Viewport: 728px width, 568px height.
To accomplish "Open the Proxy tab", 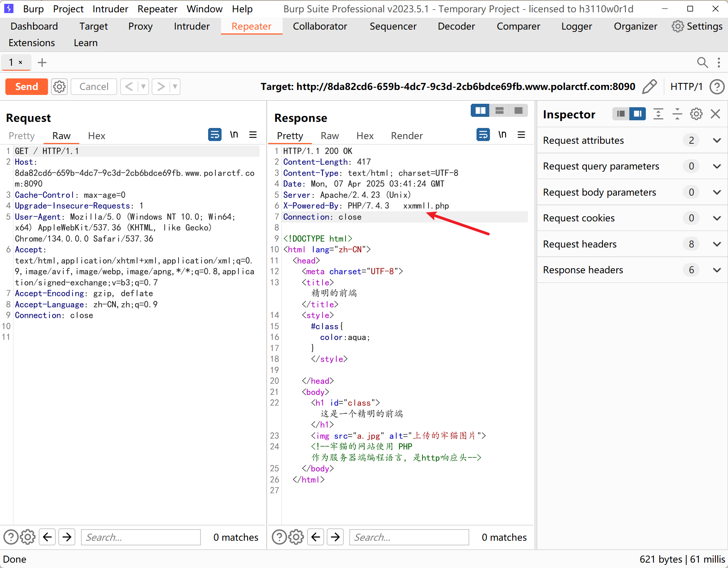I will point(140,26).
